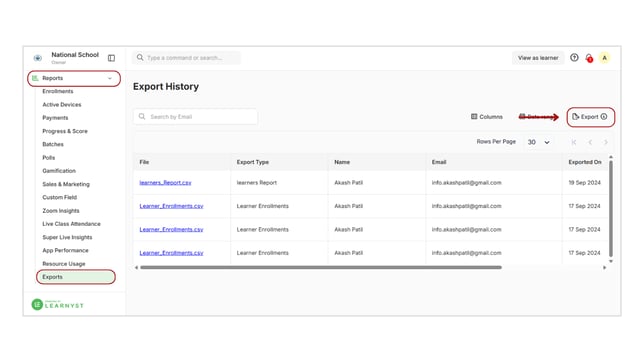Open Enrollments report

point(58,91)
